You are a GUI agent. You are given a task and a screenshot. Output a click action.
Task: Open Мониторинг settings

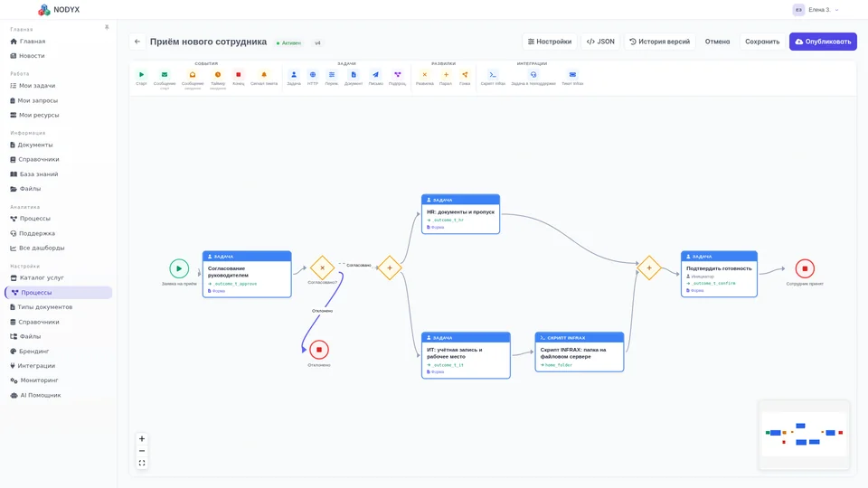58,380
